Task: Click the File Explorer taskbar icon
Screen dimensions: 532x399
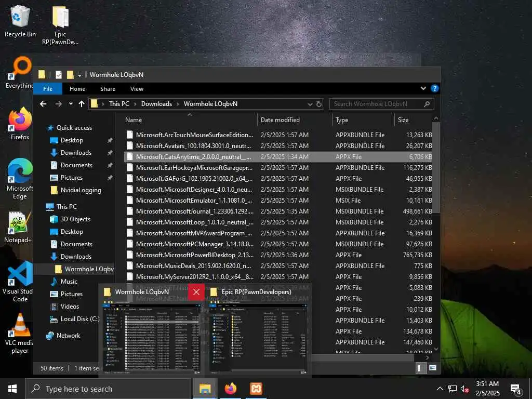Action: 205,389
